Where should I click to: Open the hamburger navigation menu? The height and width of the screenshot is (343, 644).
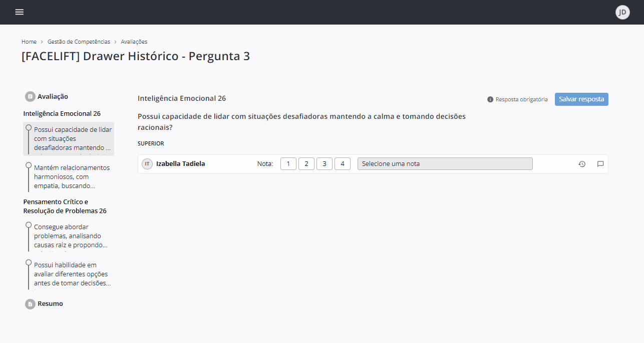(19, 12)
